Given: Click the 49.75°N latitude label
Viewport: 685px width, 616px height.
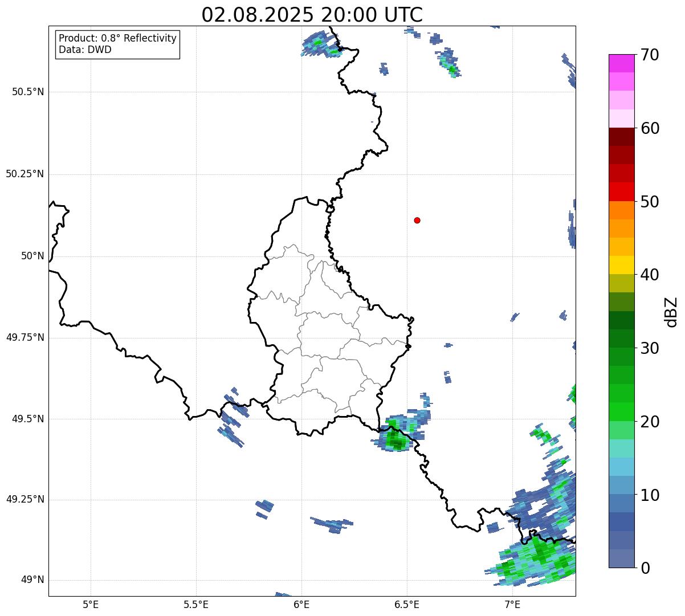Looking at the screenshot, I should [x=25, y=337].
